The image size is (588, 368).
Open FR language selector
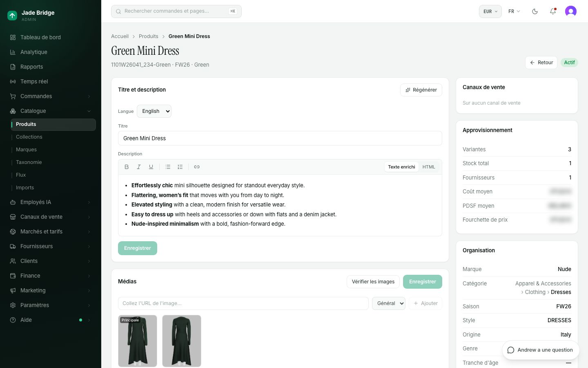coord(514,11)
